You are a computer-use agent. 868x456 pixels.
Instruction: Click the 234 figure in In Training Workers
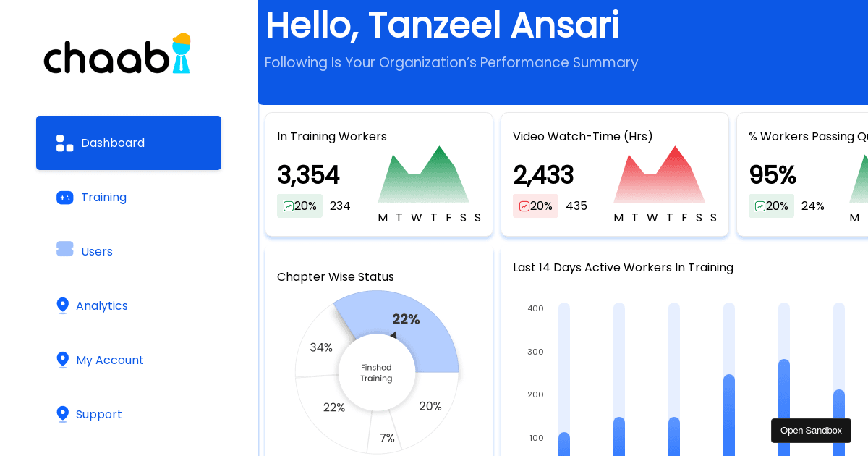click(x=340, y=206)
